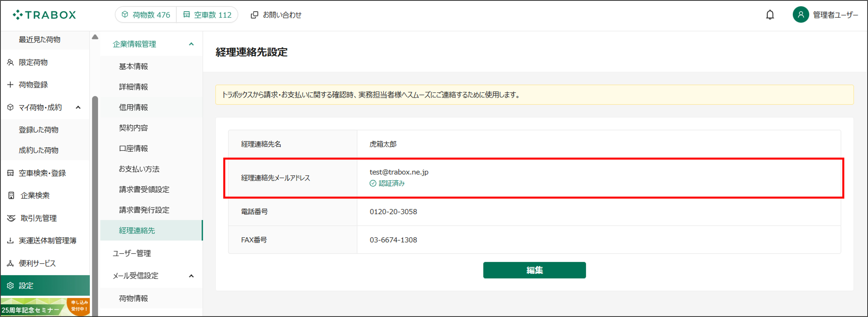
Task: Click the 荷物数 box icon
Action: (x=125, y=15)
